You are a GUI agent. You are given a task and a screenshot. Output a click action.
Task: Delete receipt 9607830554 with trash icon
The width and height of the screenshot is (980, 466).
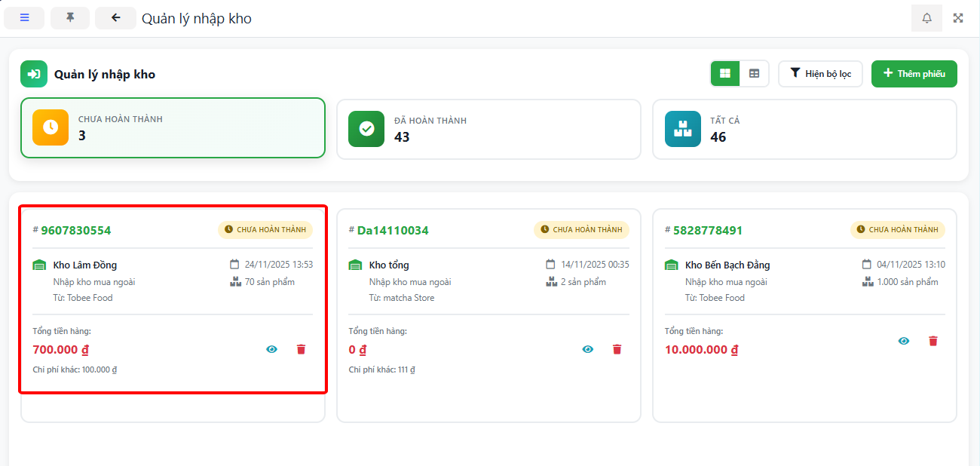301,349
